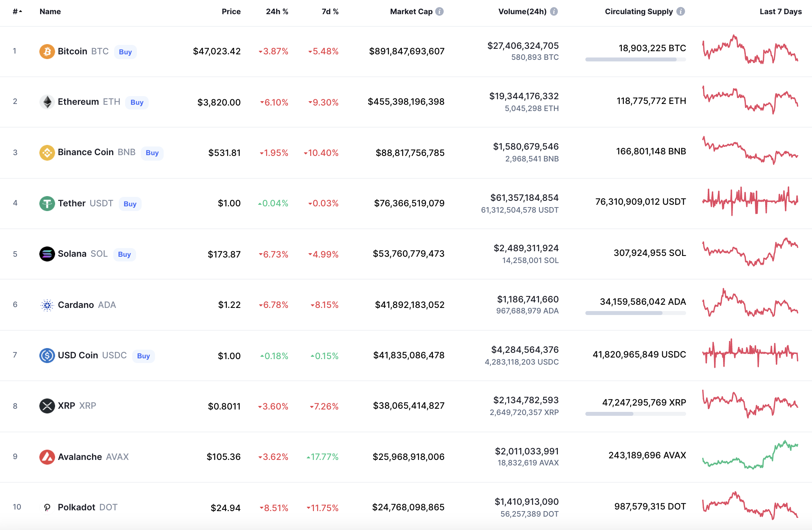Click the USD Coin blue logo
812x530 pixels.
click(47, 356)
